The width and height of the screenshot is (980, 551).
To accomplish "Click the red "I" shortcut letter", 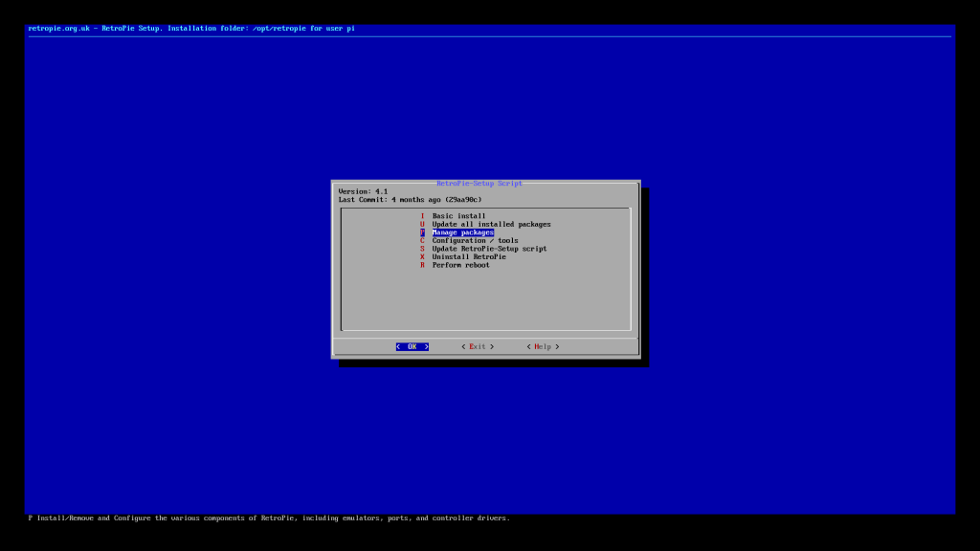I will coord(421,216).
